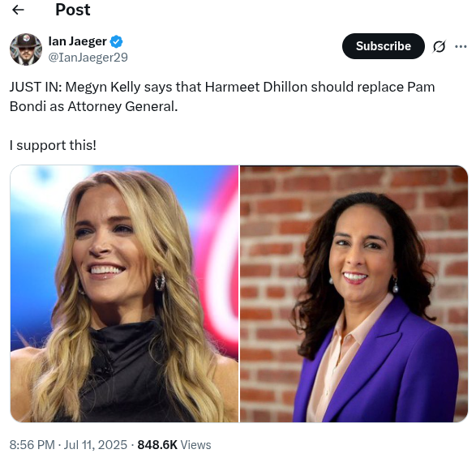This screenshot has width=476, height=458.
Task: Click the JUST IN text of the post
Action: click(x=36, y=87)
